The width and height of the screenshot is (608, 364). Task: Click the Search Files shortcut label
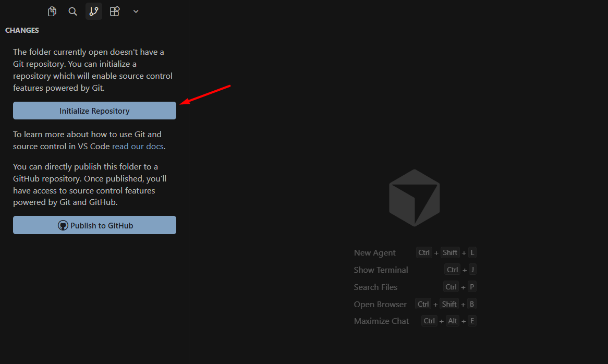coord(375,287)
